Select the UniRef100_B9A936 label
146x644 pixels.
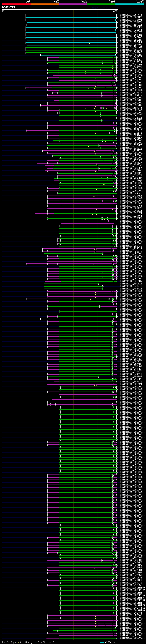[131, 108]
